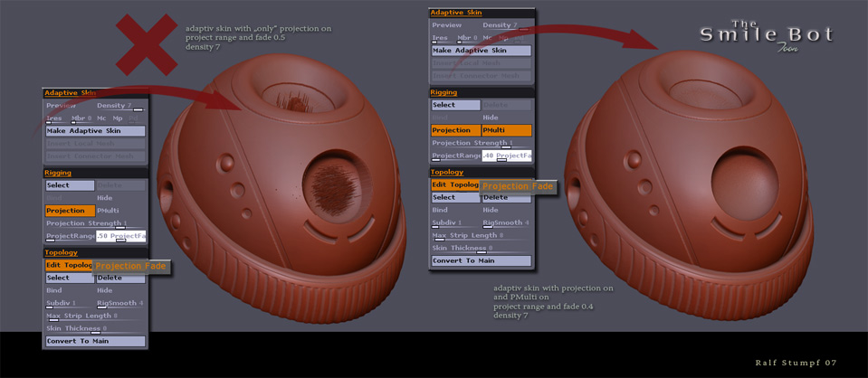Click Max Strip Length slider in right panel
The width and height of the screenshot is (868, 378).
tap(481, 236)
